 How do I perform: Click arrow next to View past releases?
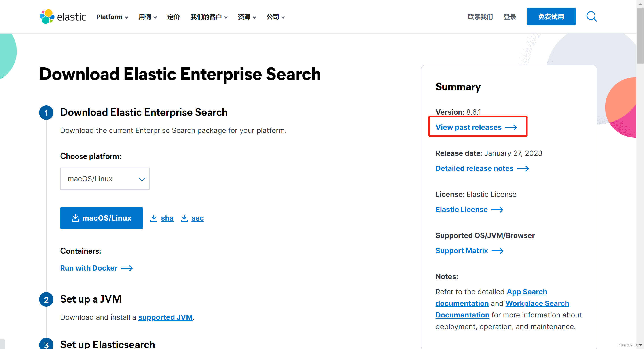pyautogui.click(x=511, y=127)
